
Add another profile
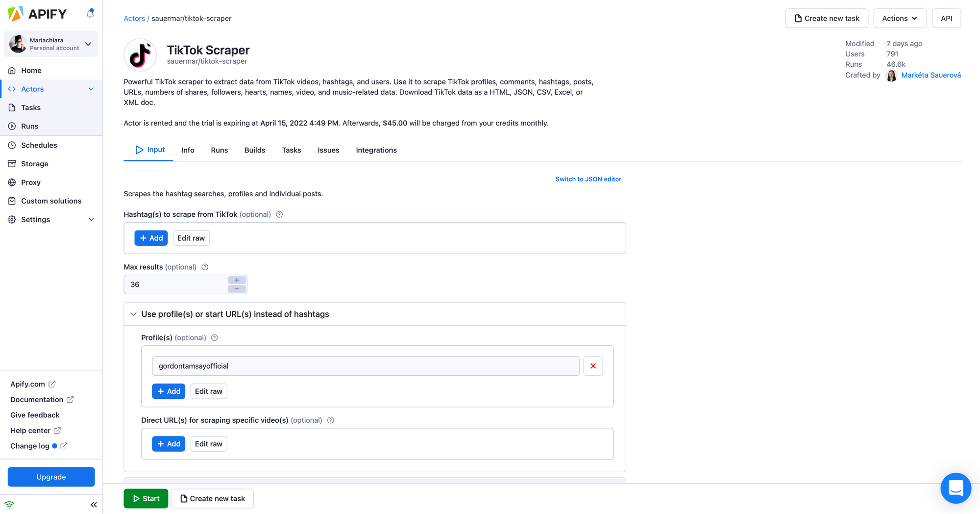click(169, 391)
